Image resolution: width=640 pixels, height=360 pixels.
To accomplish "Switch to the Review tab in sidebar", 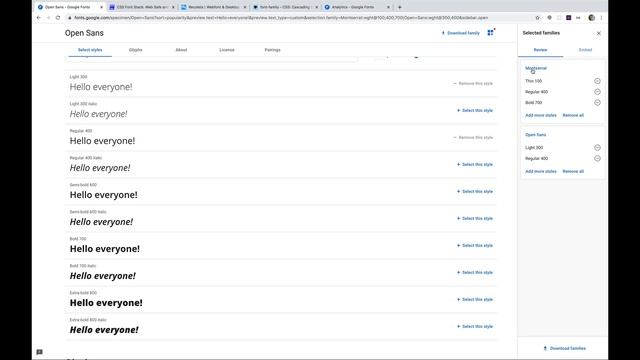I will tap(540, 50).
